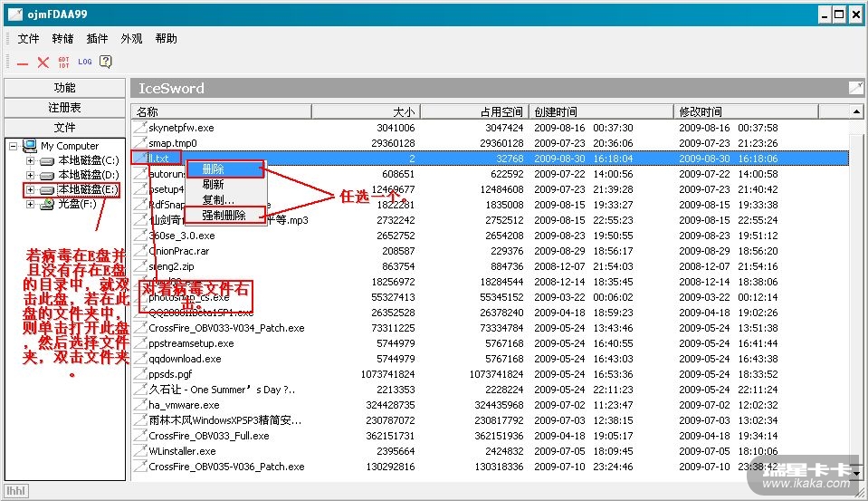The height and width of the screenshot is (501, 868).
Task: Click the icon at right of IceSword header
Action: point(856,88)
